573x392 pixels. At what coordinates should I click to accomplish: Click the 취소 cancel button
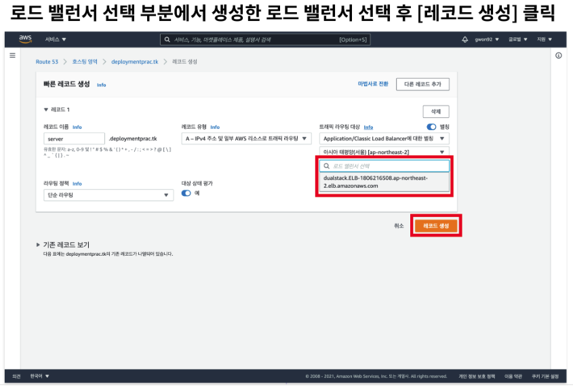pyautogui.click(x=399, y=226)
